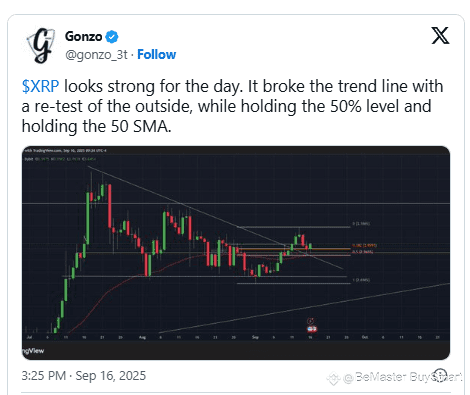Click the BeMaster BuySmart watermark logo

click(333, 379)
